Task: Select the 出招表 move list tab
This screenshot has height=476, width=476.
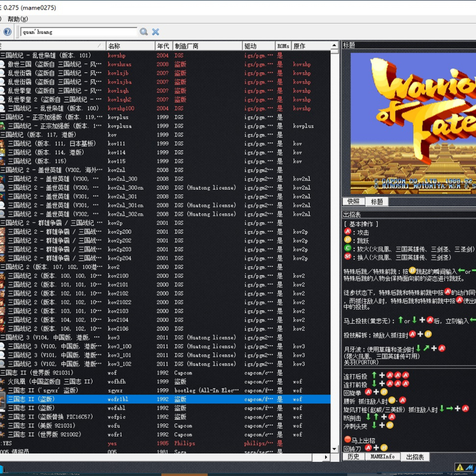Action: click(415, 457)
